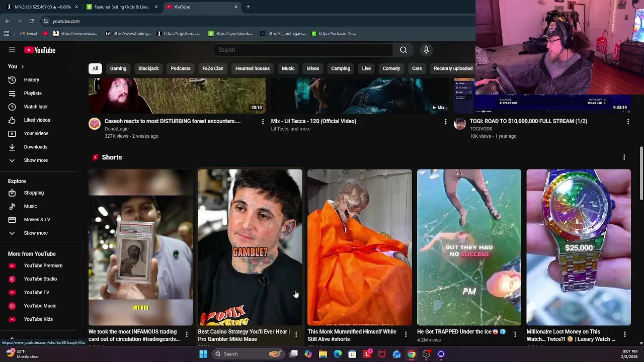Screen dimensions: 644x362
Task: Open Caseoh reacts DISTURBING forest encounters video
Action: click(173, 121)
